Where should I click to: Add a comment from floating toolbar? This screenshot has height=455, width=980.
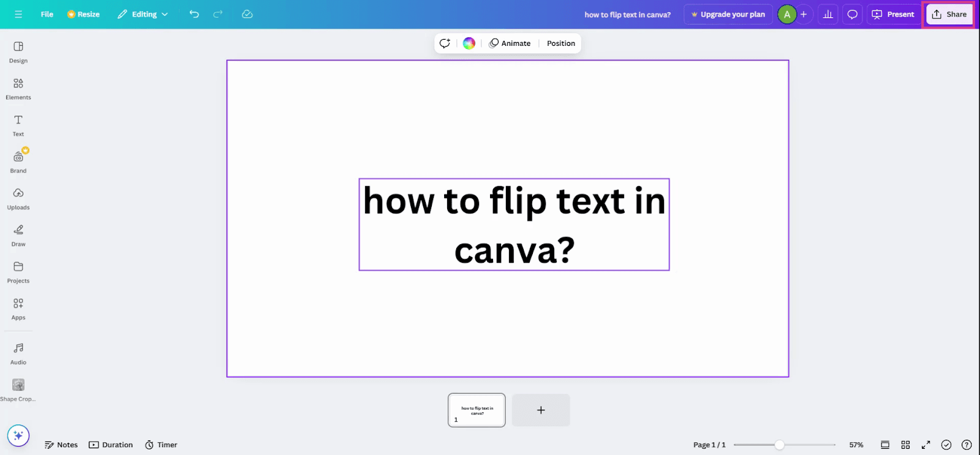445,43
